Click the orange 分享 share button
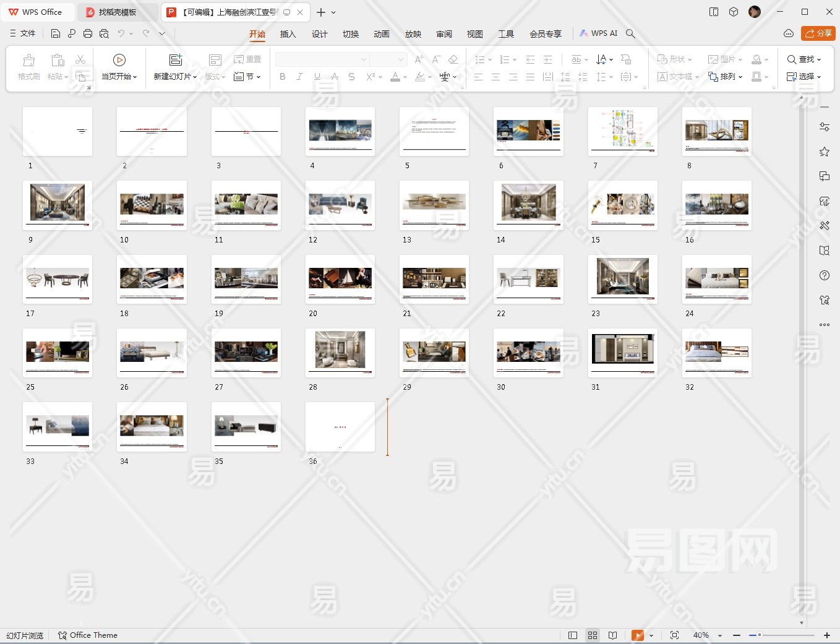Viewport: 840px width, 644px height. tap(818, 33)
